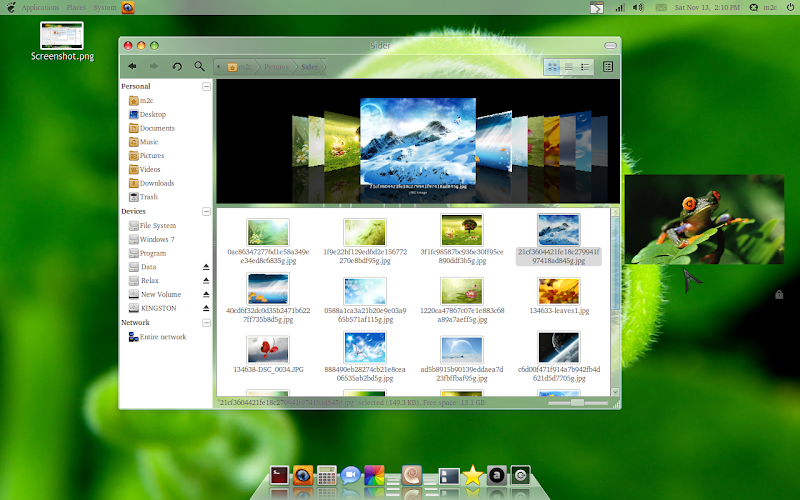Open the Music sidebar bookmark

click(x=143, y=142)
